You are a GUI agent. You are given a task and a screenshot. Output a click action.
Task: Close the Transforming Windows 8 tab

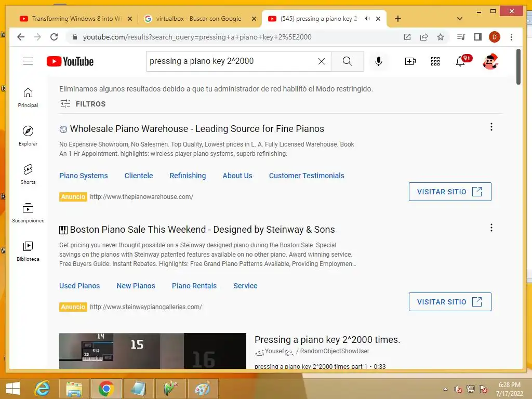tap(129, 19)
